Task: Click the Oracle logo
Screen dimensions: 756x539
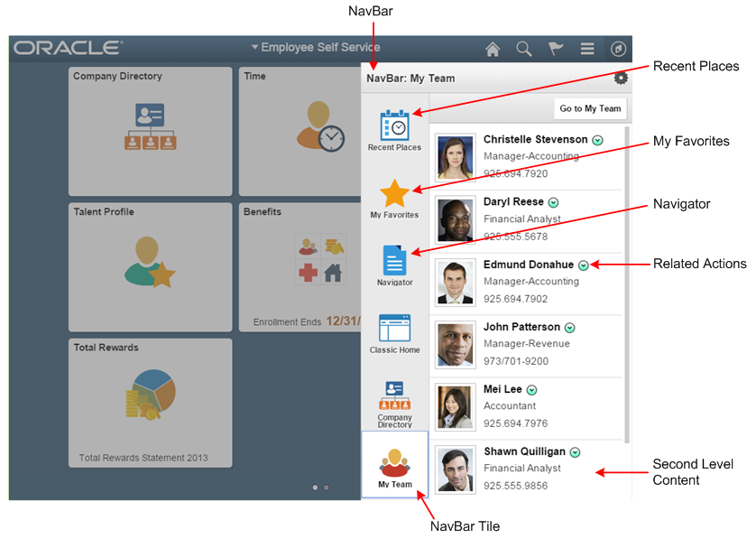Action: 68,48
